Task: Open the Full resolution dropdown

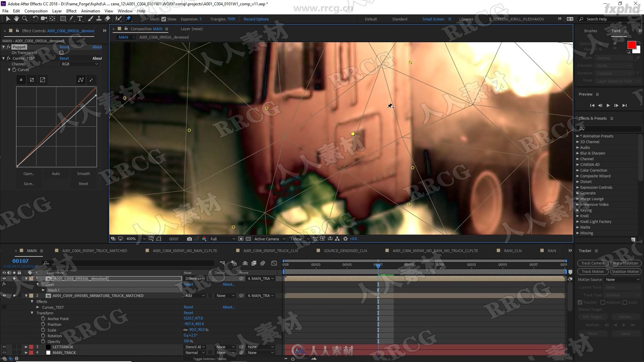Action: 222,239
